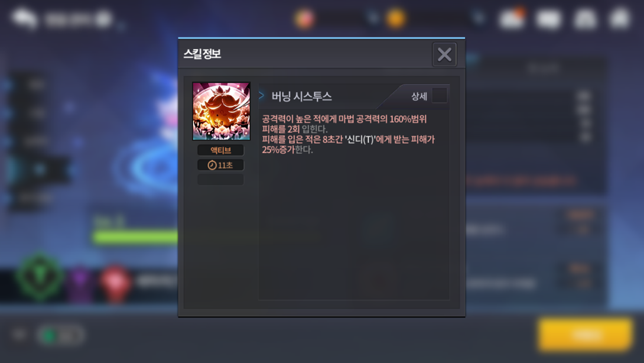Select the topmost left sidebar tab
644x363 pixels.
pos(35,85)
